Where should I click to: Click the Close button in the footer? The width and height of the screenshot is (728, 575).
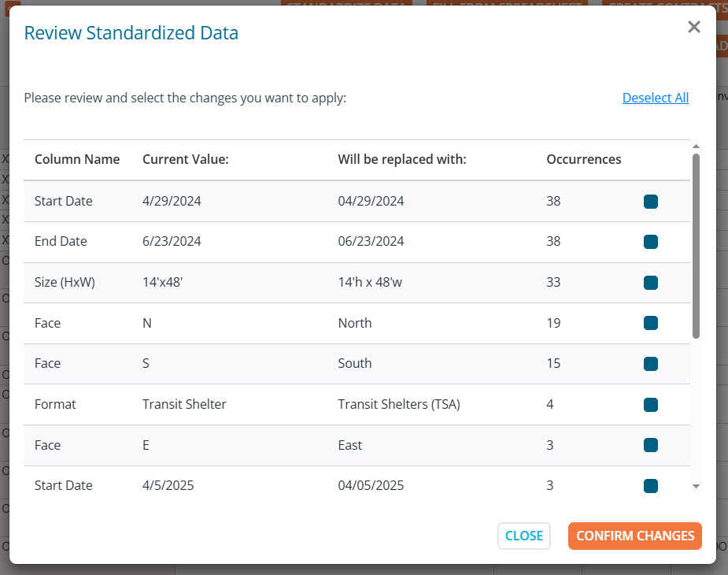tap(523, 536)
